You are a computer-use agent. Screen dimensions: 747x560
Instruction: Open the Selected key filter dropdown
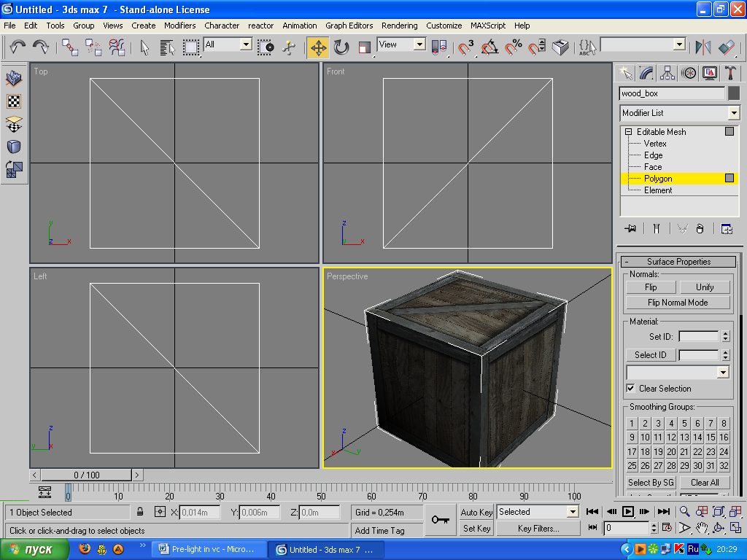[573, 512]
